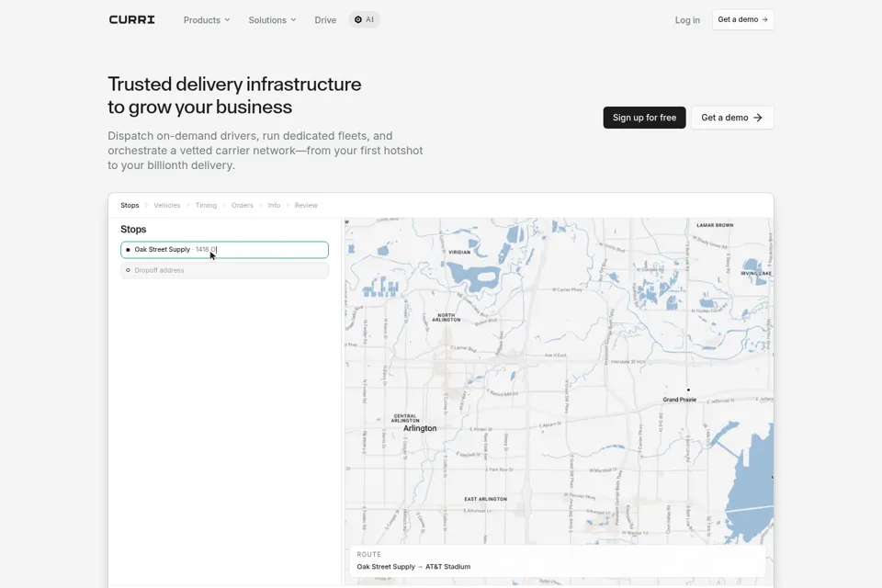Click the VIRIDIAN map label
This screenshot has height=588, width=882.
[x=459, y=252]
